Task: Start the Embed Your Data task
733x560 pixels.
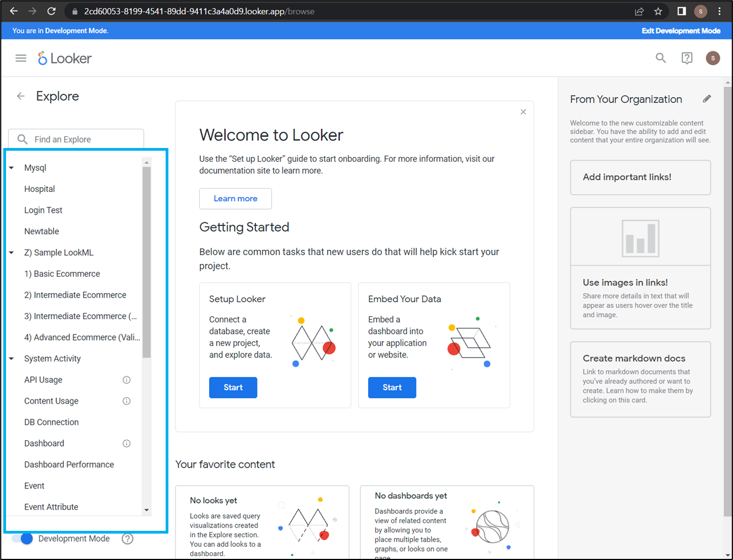Action: (392, 387)
